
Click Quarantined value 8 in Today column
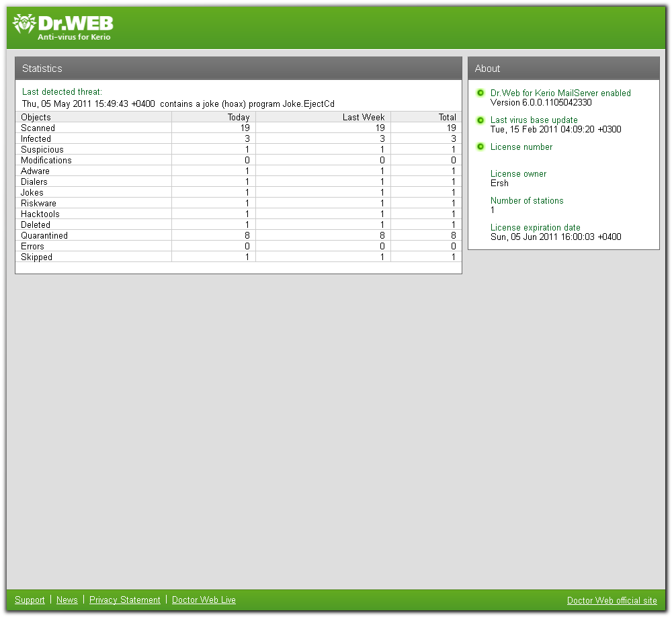tap(247, 235)
